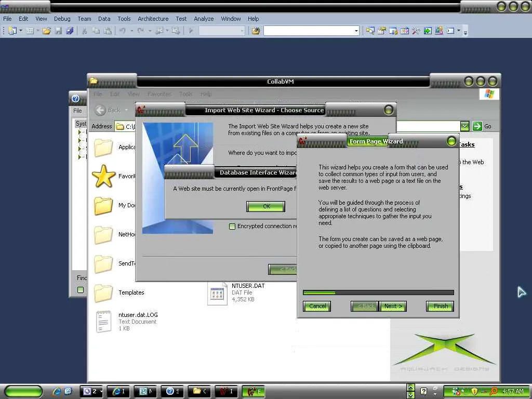Click the Save All icon in toolbar
This screenshot has height=399, width=532.
pos(70,31)
